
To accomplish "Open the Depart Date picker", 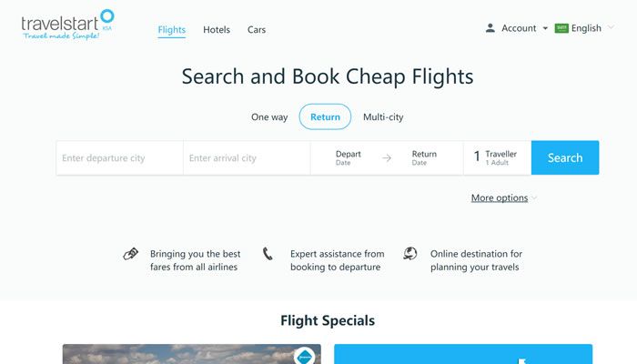I will click(349, 157).
